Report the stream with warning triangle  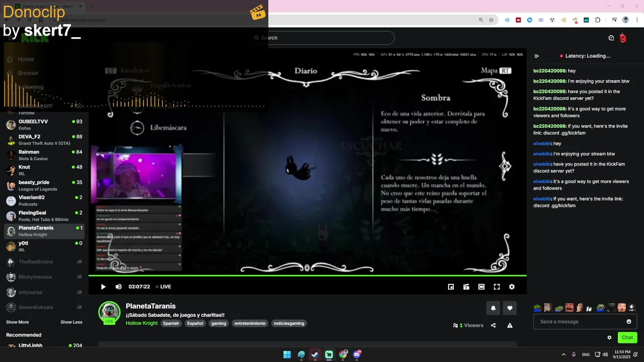510,325
